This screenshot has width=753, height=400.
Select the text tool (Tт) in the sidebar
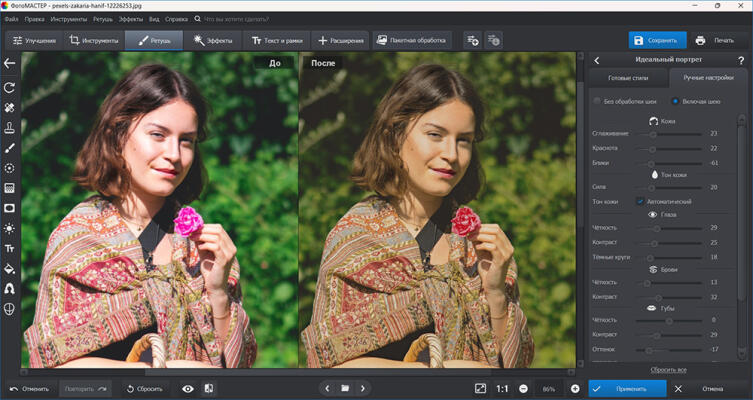coord(10,248)
